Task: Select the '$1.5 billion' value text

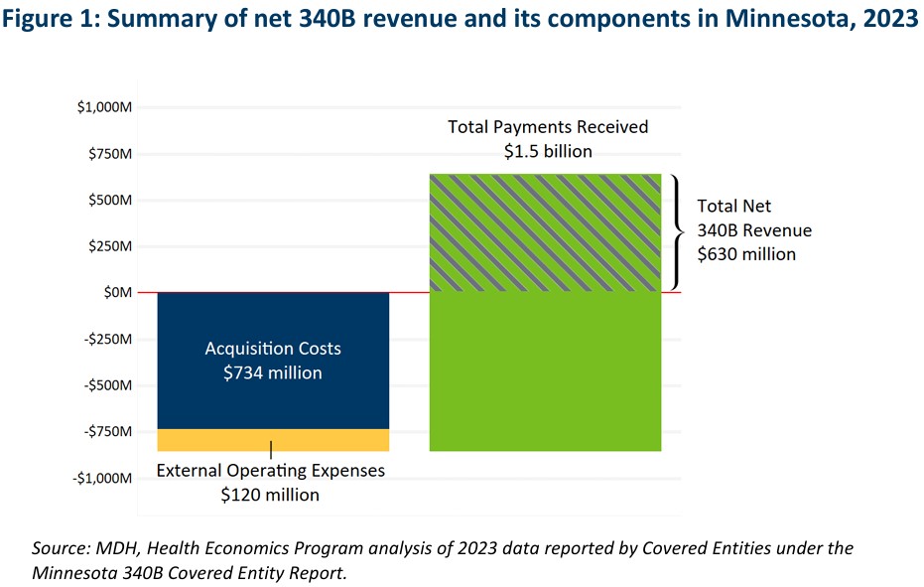Action: pyautogui.click(x=547, y=151)
